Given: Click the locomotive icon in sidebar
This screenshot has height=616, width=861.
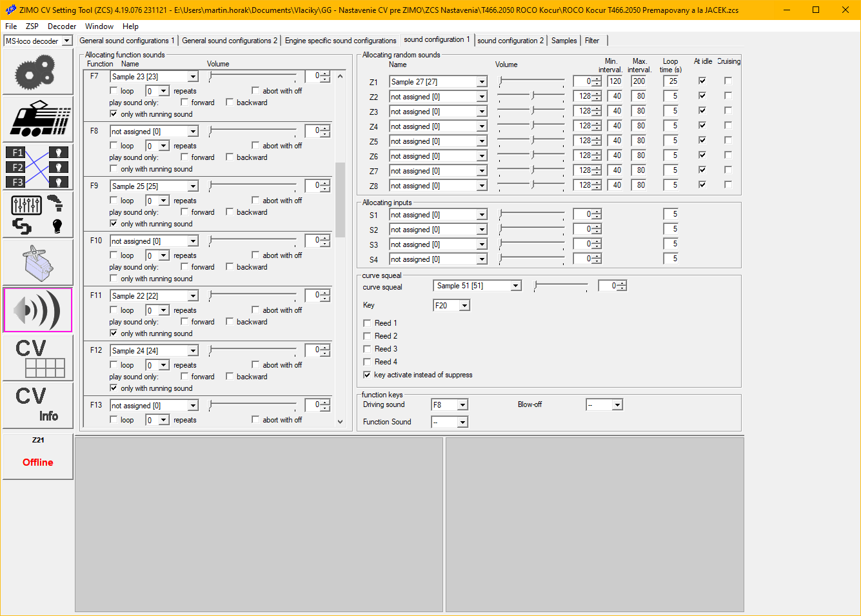Looking at the screenshot, I should pos(37,119).
